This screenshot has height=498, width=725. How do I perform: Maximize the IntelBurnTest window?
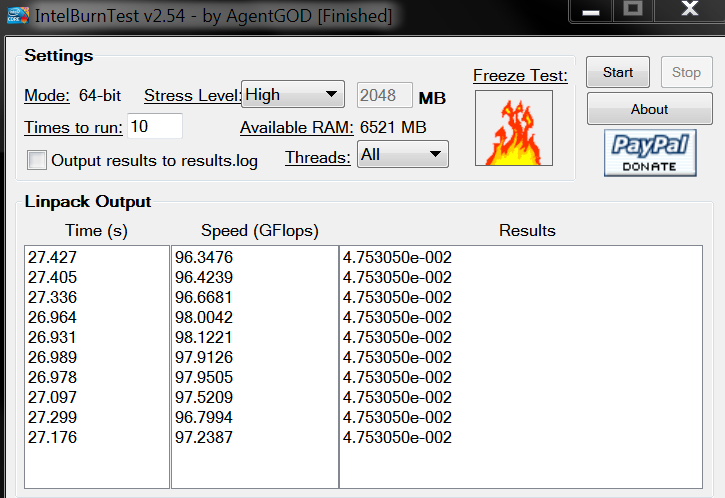pyautogui.click(x=632, y=10)
